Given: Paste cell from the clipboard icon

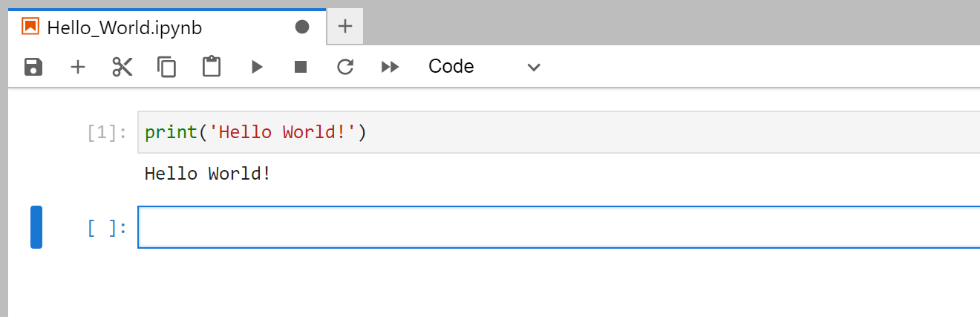Looking at the screenshot, I should tap(212, 67).
